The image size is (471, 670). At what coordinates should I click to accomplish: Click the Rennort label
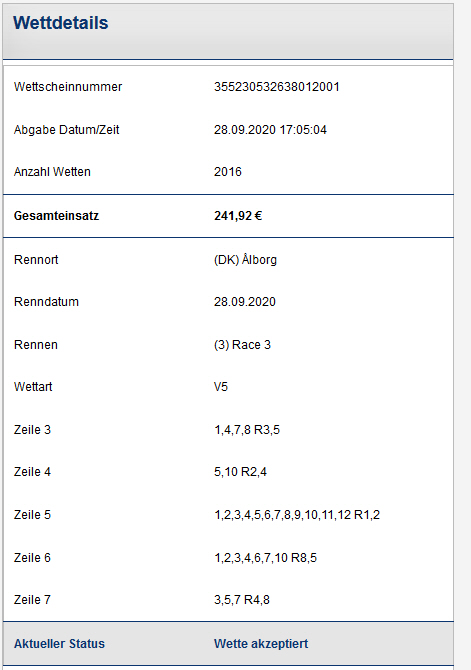point(36,260)
